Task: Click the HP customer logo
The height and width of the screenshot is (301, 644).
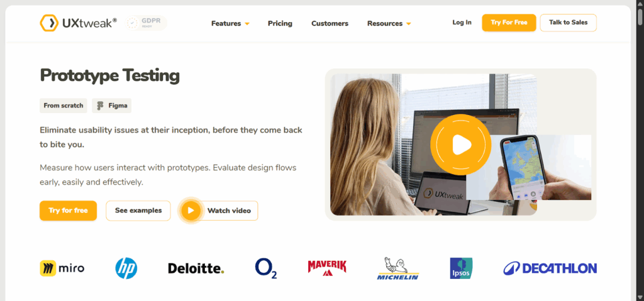Action: tap(126, 268)
